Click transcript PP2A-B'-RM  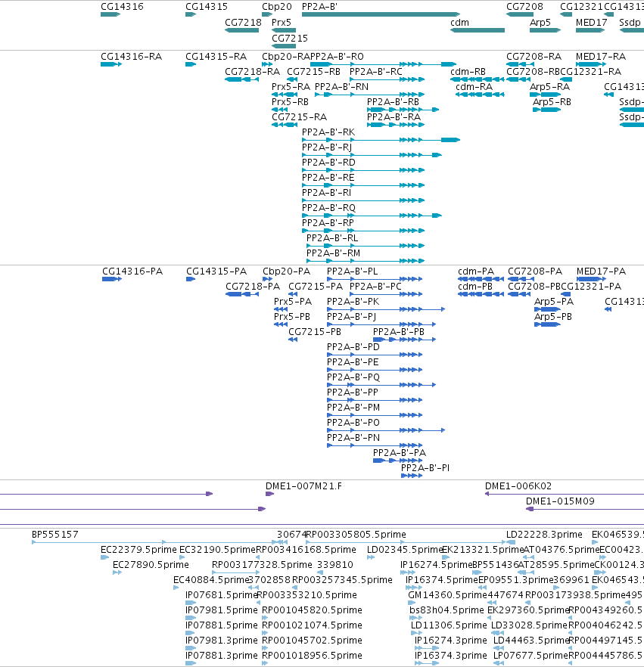[x=333, y=253]
